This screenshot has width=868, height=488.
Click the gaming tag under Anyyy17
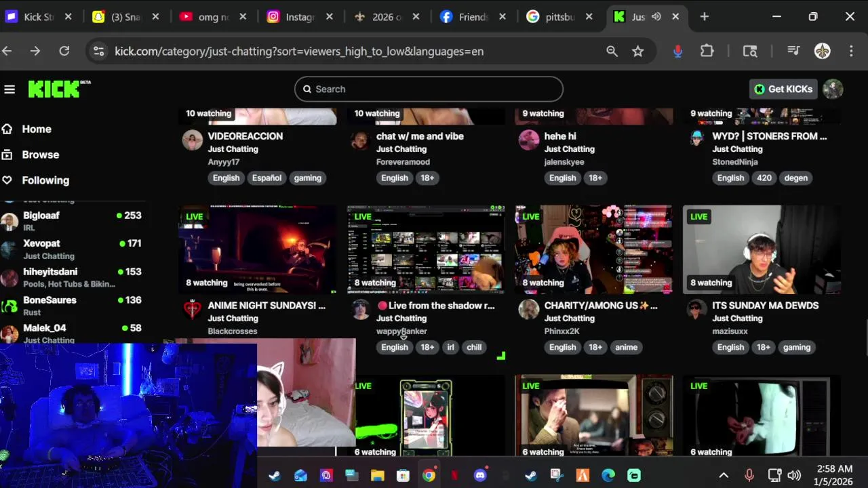(307, 178)
